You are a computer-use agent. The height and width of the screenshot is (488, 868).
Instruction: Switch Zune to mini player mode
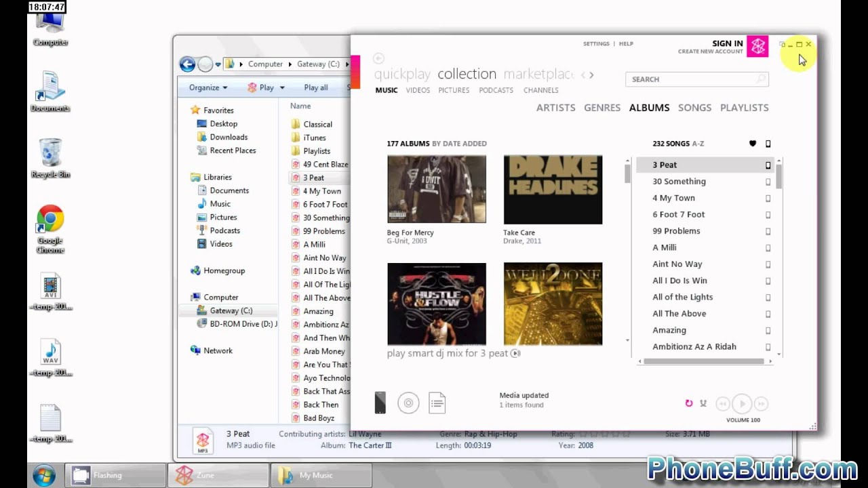coord(782,45)
